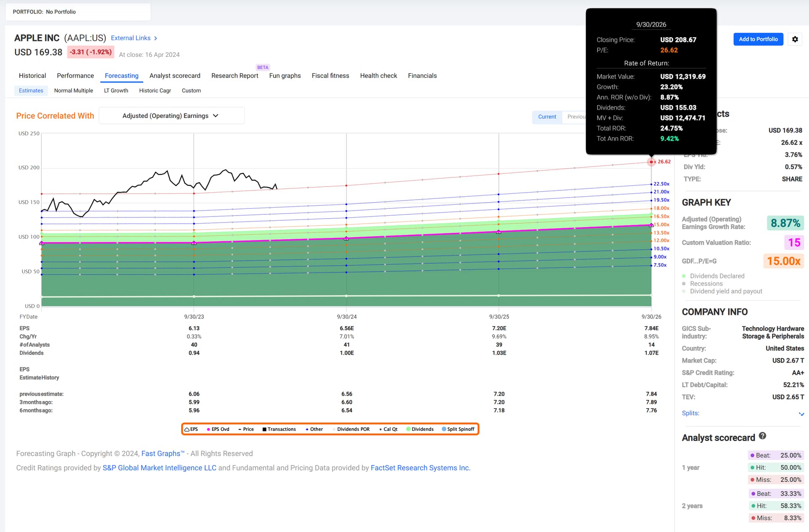
Task: Toggle EPS Ovd legend item
Action: (218, 429)
